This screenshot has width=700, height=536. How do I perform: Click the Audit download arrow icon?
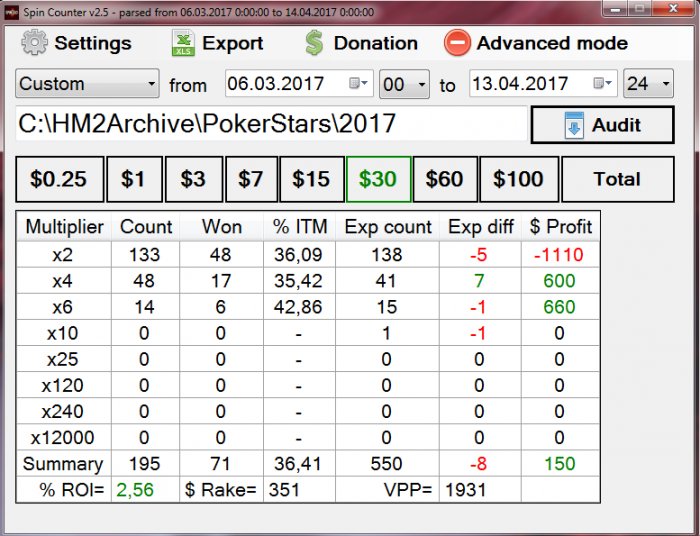pyautogui.click(x=574, y=125)
